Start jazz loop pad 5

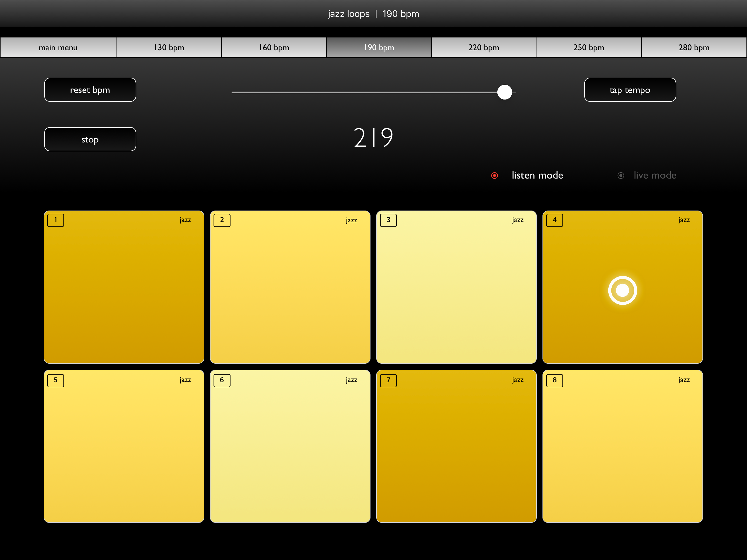124,446
